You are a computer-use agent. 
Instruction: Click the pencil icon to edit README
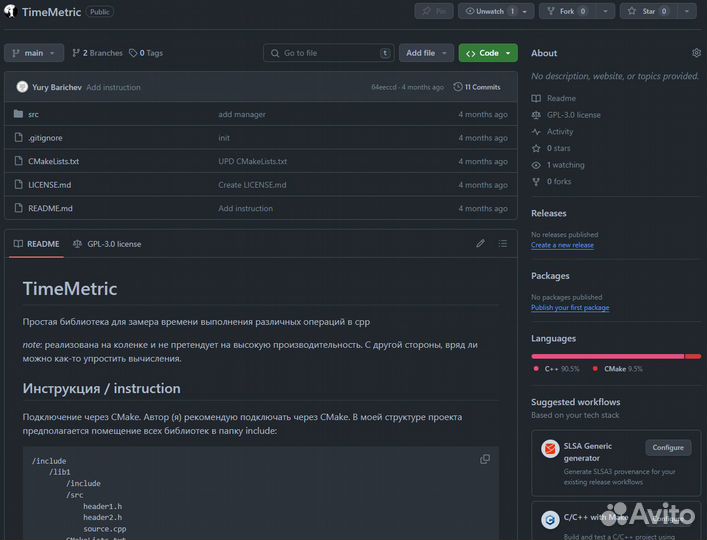480,243
